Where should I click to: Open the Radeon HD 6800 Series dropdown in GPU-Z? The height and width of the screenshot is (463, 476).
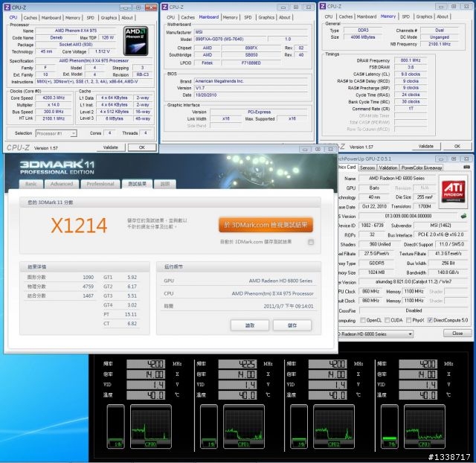[x=376, y=334]
